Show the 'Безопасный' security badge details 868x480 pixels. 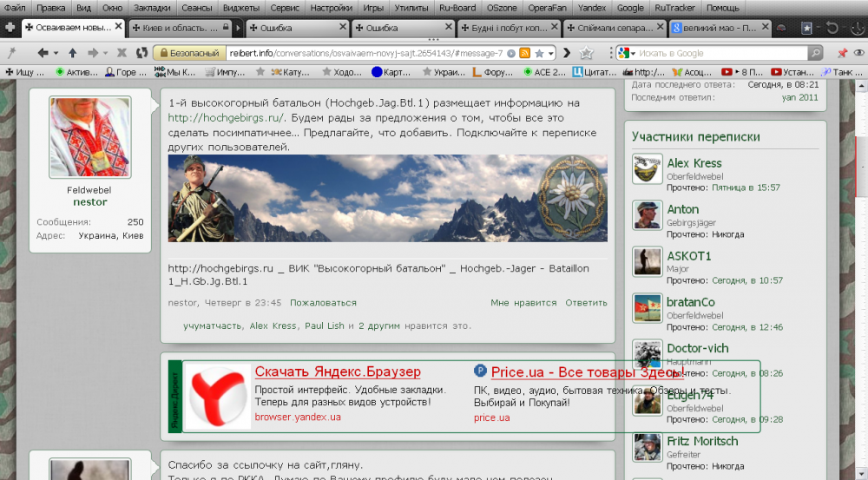tap(189, 53)
